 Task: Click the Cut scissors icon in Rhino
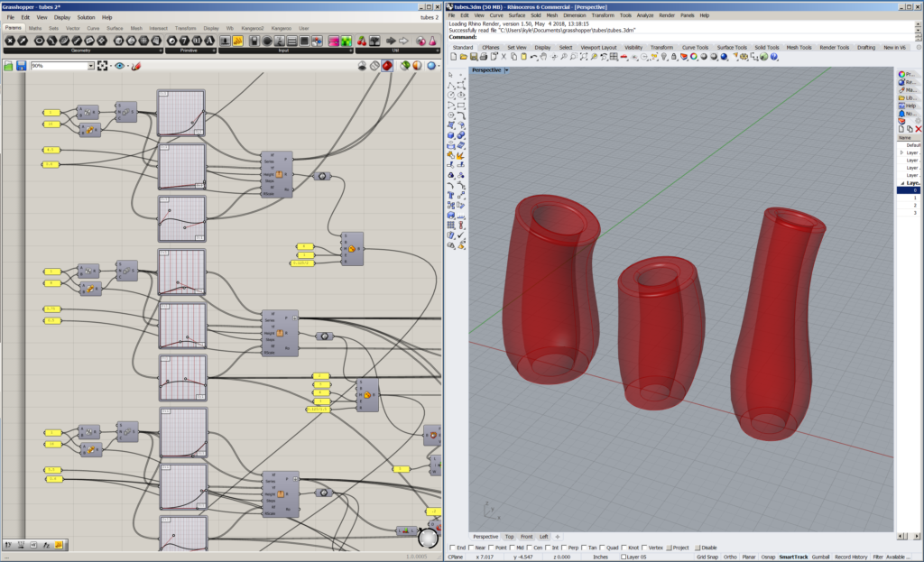pyautogui.click(x=504, y=57)
